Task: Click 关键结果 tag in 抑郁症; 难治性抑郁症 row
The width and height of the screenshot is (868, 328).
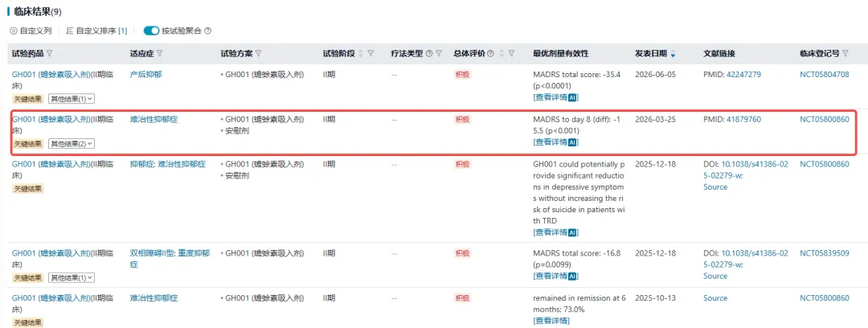Action: (x=27, y=188)
